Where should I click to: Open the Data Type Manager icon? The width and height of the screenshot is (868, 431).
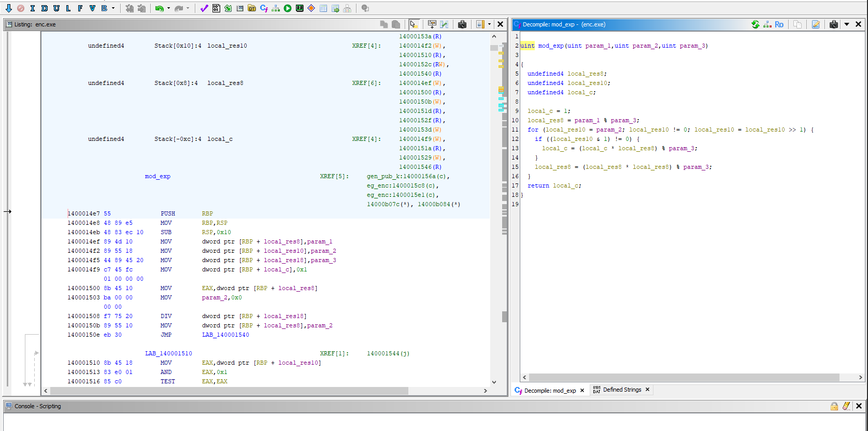tap(252, 8)
